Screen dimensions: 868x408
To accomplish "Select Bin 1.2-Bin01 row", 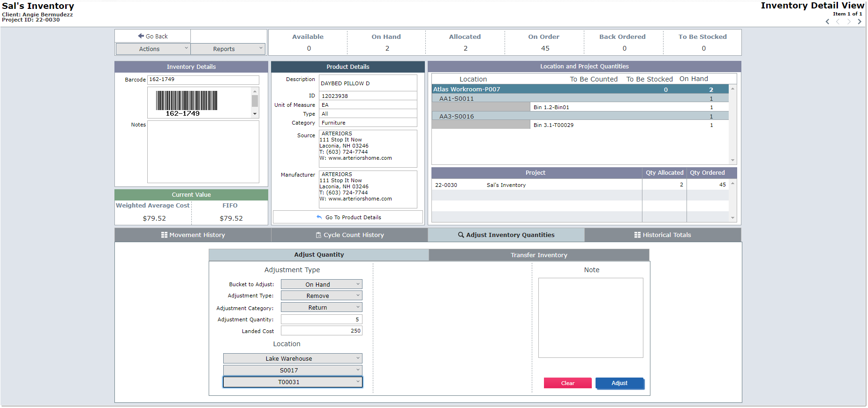I will coord(629,107).
